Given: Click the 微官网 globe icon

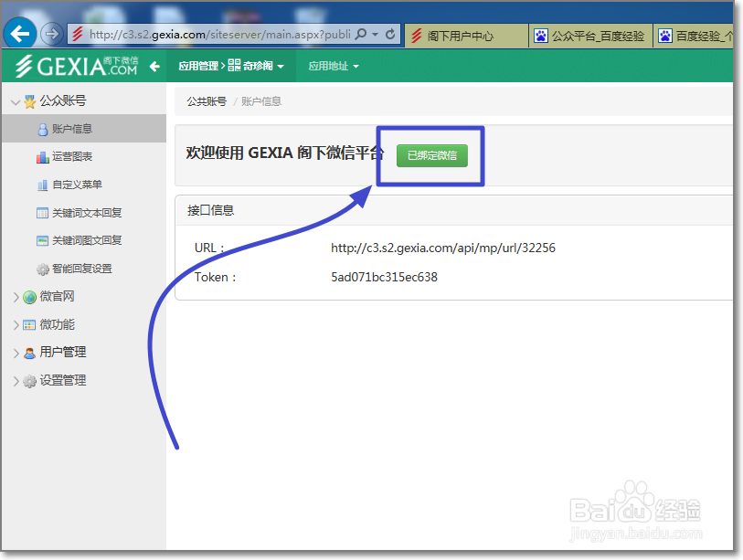Looking at the screenshot, I should pos(30,297).
